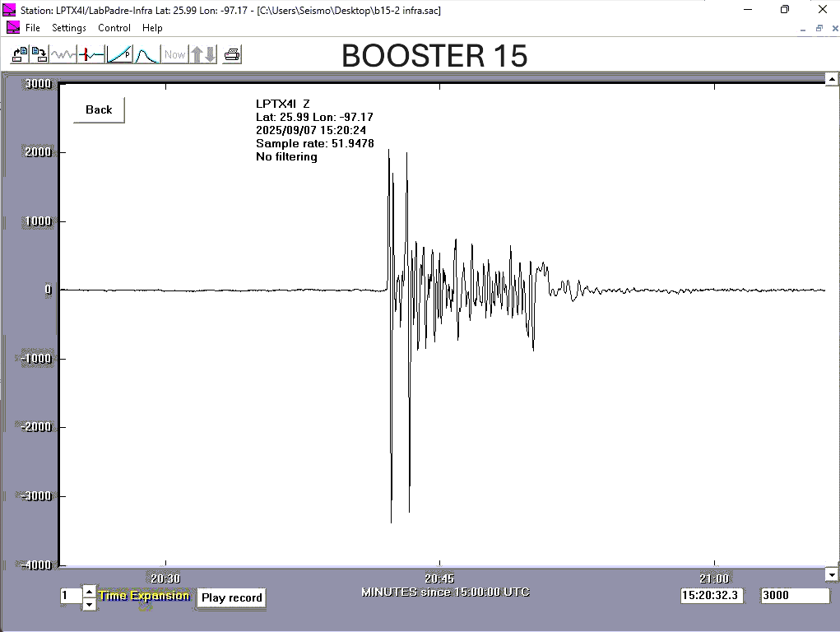Click the grayed waveform display icon
840x632 pixels.
[x=63, y=54]
